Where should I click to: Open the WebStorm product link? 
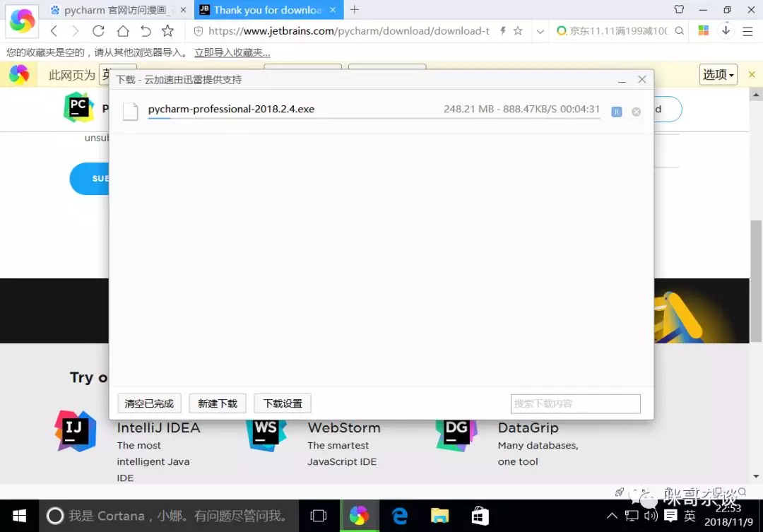coord(344,428)
